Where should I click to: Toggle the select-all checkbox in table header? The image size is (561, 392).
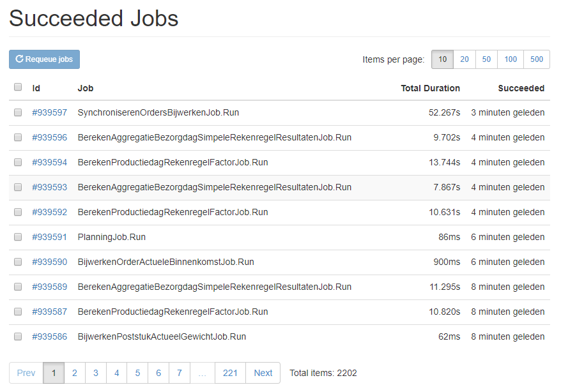click(x=18, y=87)
